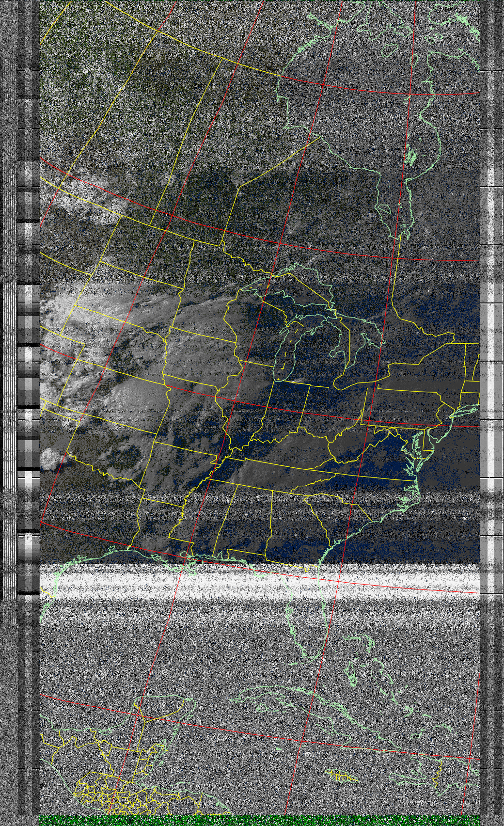The height and width of the screenshot is (826, 504).
Task: Click the green strip along bottom edge
Action: coord(259,820)
